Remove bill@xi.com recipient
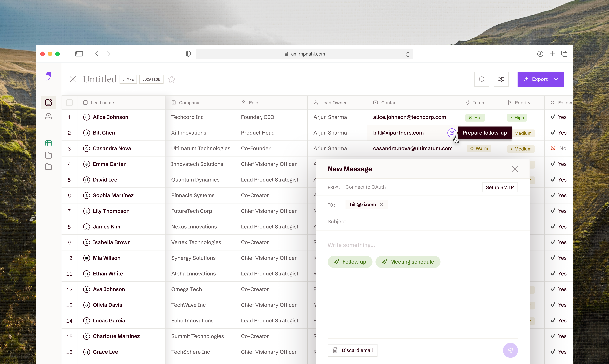The width and height of the screenshot is (609, 364). point(381,205)
